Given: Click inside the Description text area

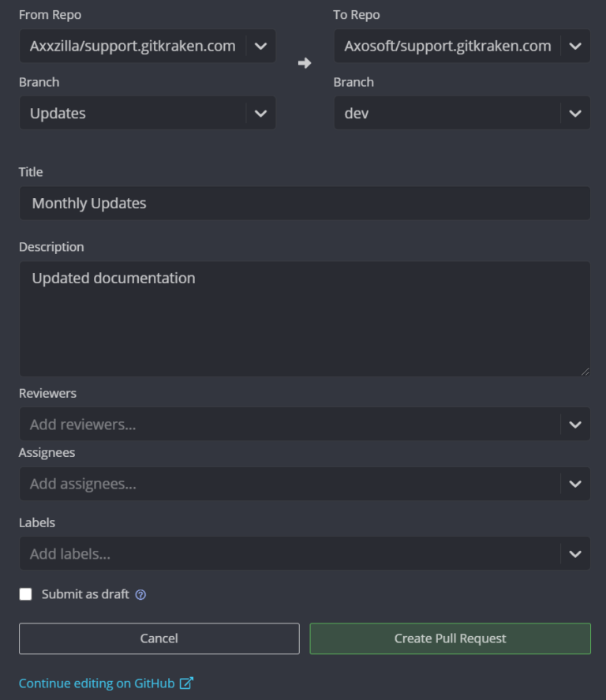Looking at the screenshot, I should (305, 324).
